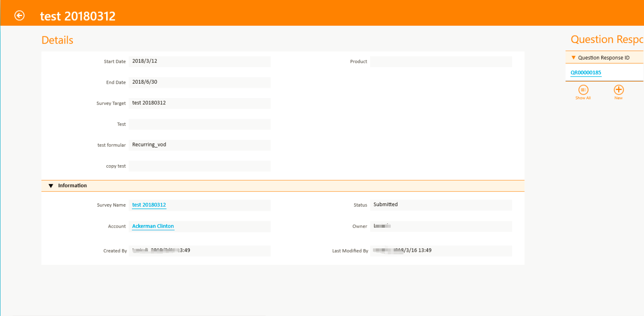The image size is (644, 316).
Task: Open the Survey Name link test 20180312
Action: click(149, 205)
